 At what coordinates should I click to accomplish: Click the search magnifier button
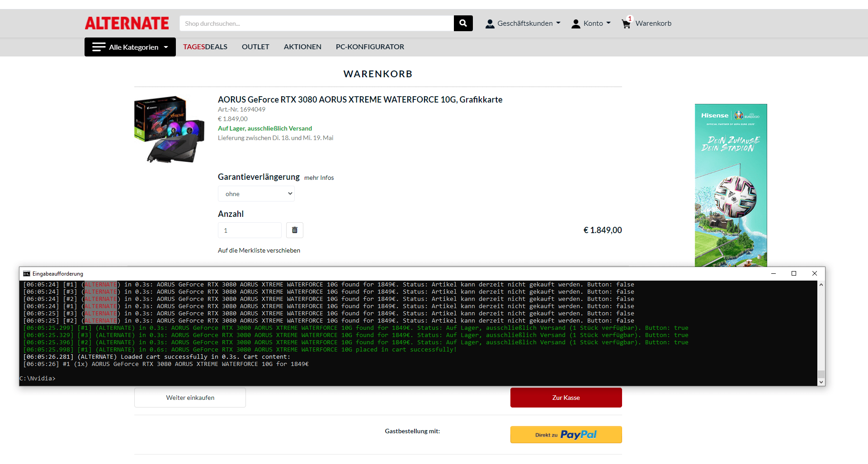pos(463,23)
